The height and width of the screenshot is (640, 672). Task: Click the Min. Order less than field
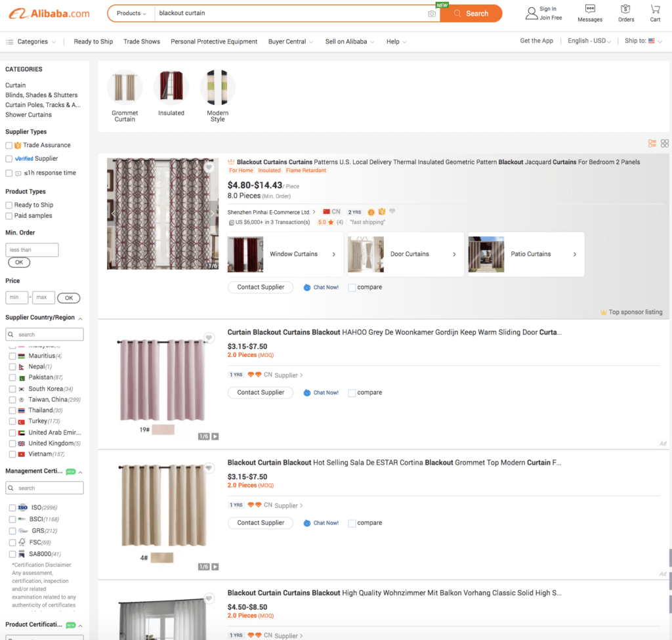tap(32, 250)
